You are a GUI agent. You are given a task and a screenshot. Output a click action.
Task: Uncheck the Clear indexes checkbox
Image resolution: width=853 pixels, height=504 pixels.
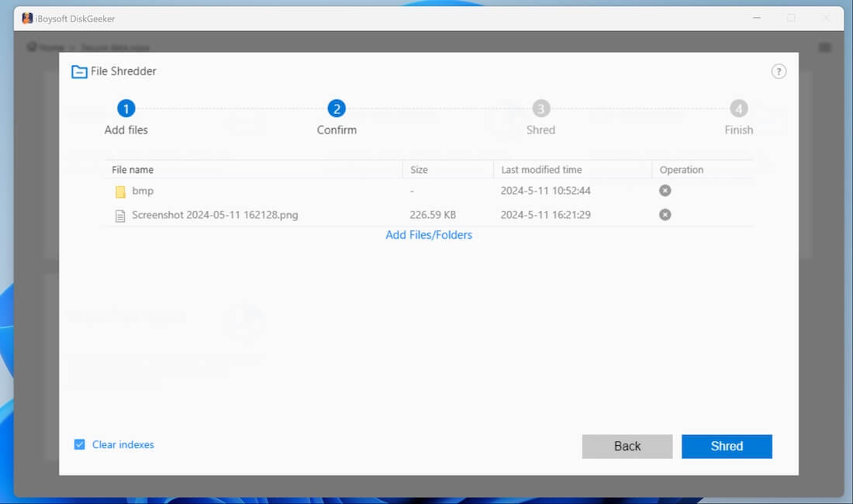click(x=79, y=444)
